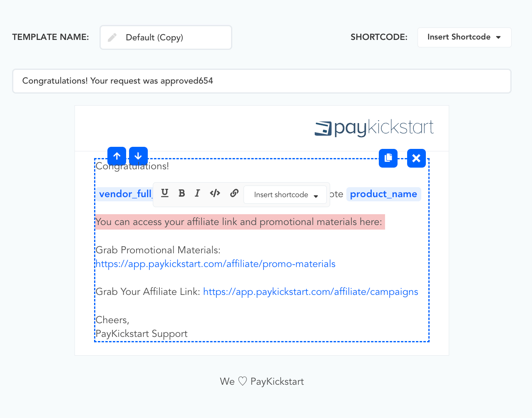Viewport: 532px width, 418px height.
Task: Click the PayKickstart logo in header
Action: (374, 128)
